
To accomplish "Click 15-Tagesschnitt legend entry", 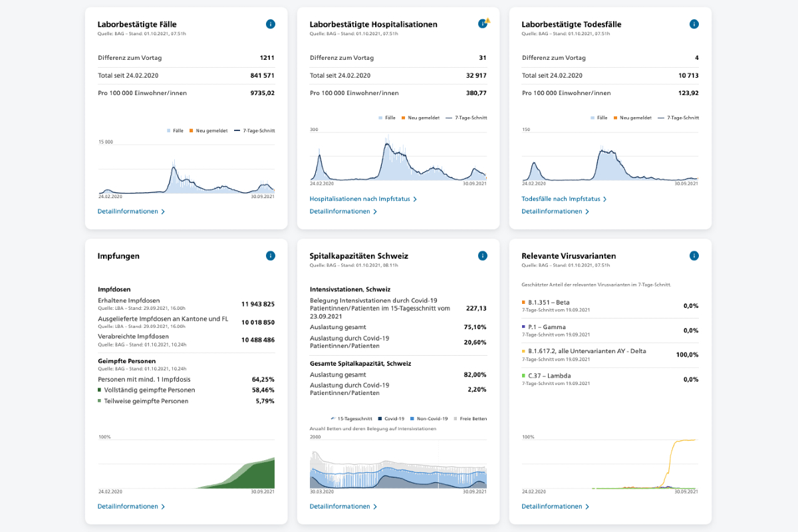I will [x=351, y=419].
